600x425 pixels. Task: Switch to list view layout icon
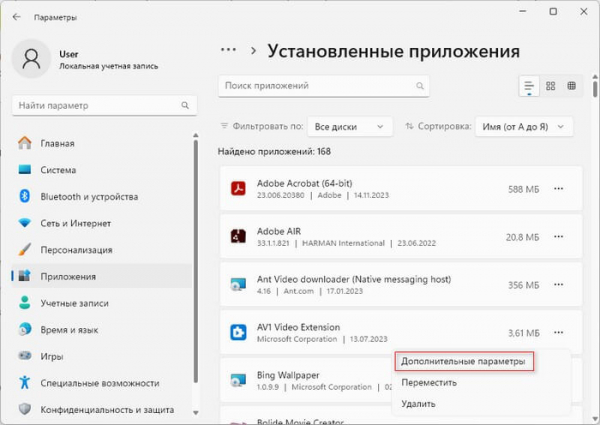(529, 86)
